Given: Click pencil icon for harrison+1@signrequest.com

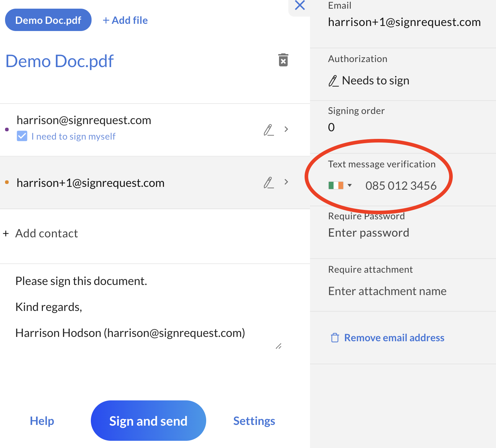Looking at the screenshot, I should point(269,183).
